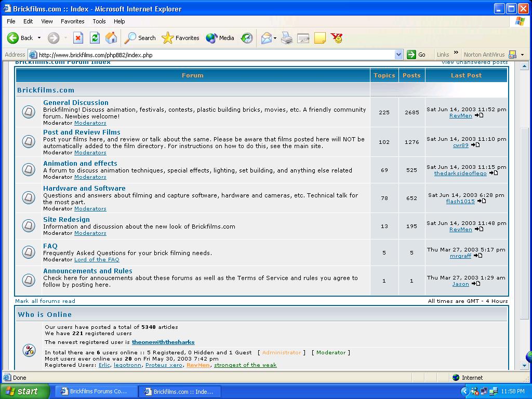This screenshot has height=399, width=532.
Task: Click the FAQ forum folder icon
Action: pyautogui.click(x=29, y=252)
